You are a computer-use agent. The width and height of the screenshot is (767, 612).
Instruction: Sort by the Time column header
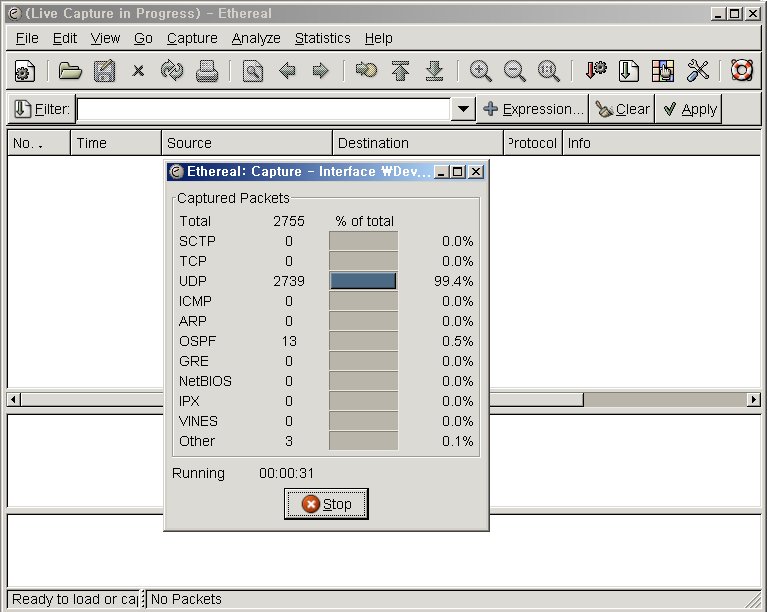[x=116, y=143]
